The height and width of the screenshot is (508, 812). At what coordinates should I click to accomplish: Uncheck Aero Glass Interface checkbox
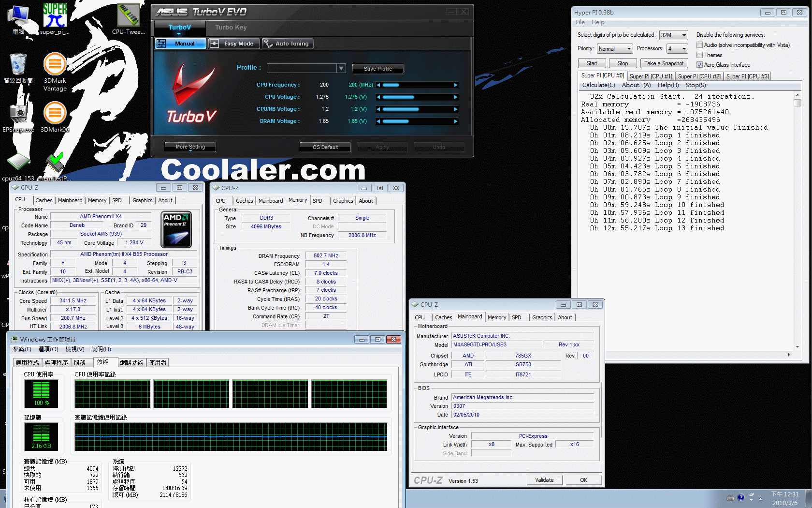pyautogui.click(x=699, y=65)
